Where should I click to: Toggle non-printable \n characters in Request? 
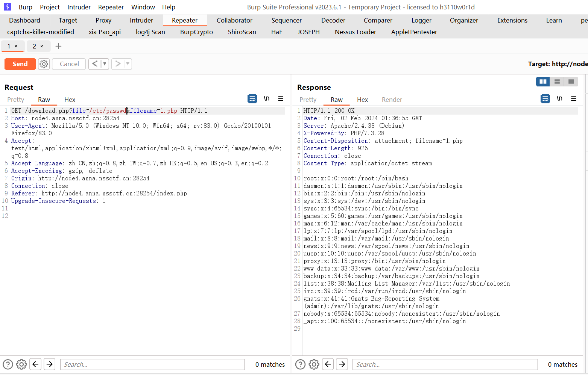pos(266,98)
